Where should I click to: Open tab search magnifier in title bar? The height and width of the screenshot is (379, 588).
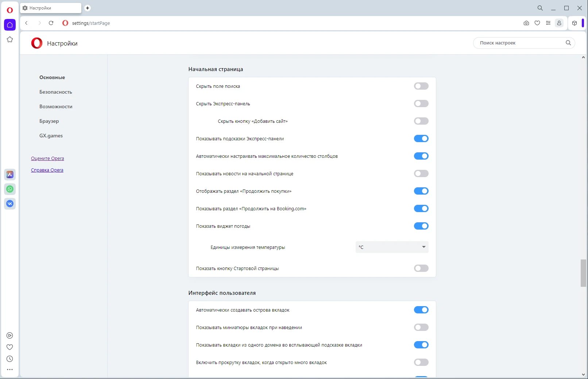point(540,8)
